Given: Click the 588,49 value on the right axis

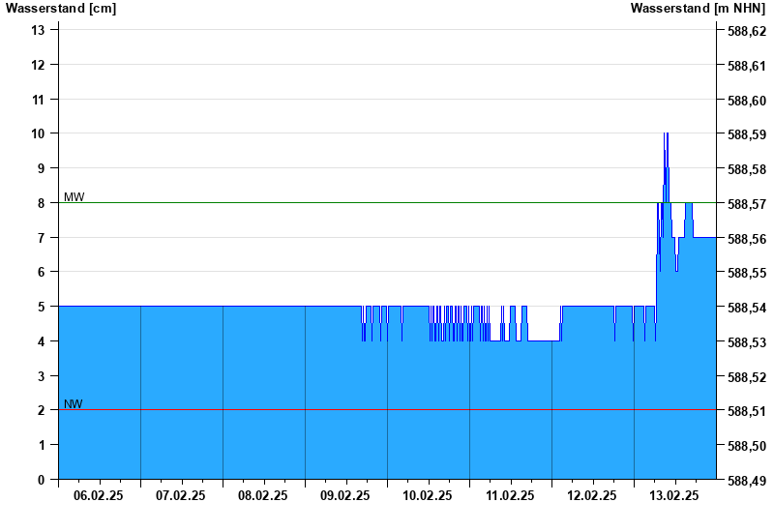Looking at the screenshot, I should pyautogui.click(x=746, y=481).
